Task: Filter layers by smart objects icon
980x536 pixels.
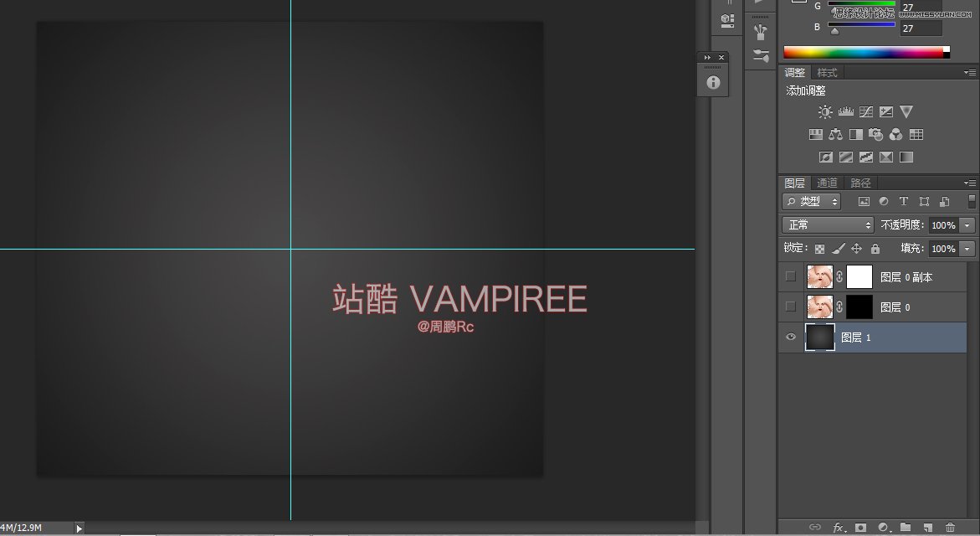Action: pyautogui.click(x=944, y=201)
